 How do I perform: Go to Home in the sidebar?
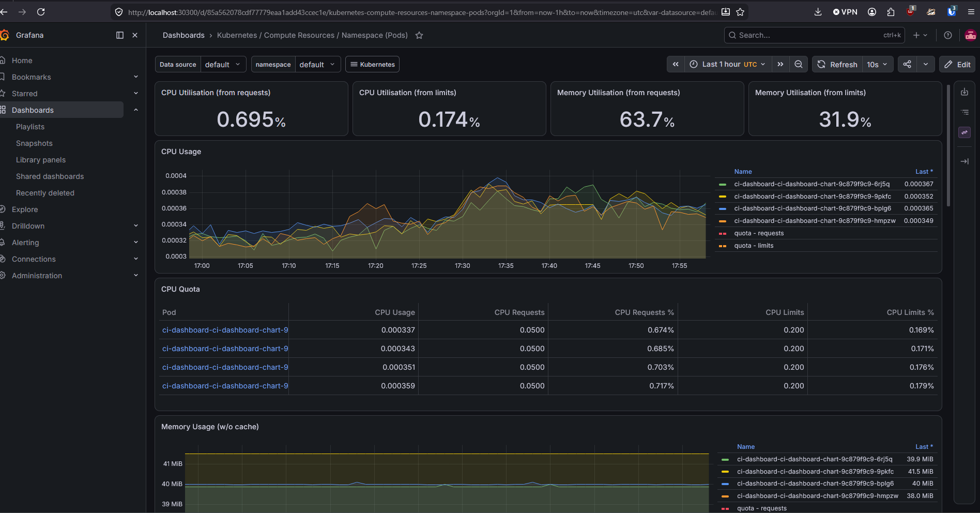click(22, 61)
